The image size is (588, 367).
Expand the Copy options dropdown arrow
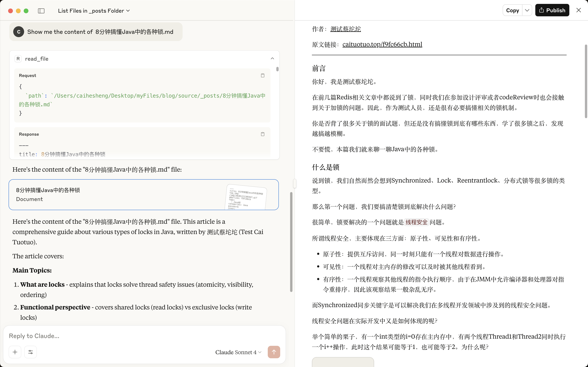click(x=527, y=10)
